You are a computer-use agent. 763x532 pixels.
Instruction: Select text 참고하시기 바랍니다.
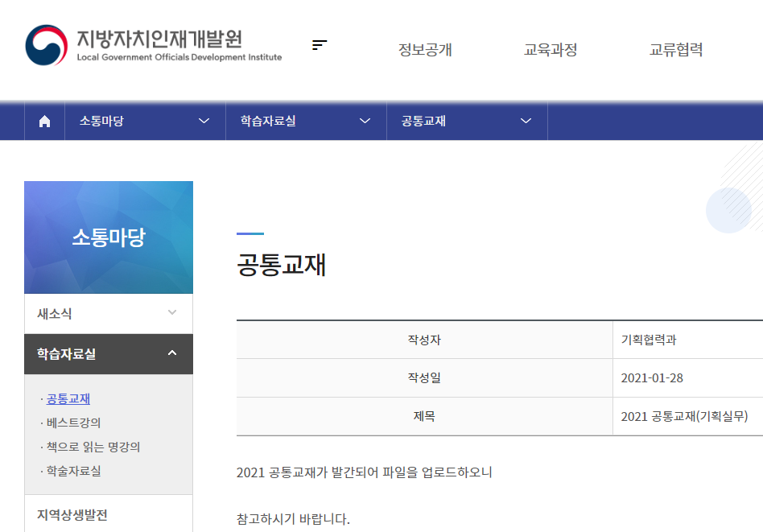(x=293, y=519)
